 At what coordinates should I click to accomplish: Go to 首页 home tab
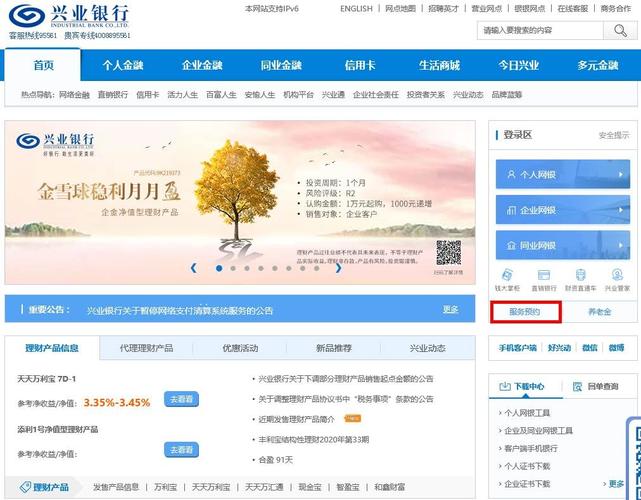(x=43, y=65)
